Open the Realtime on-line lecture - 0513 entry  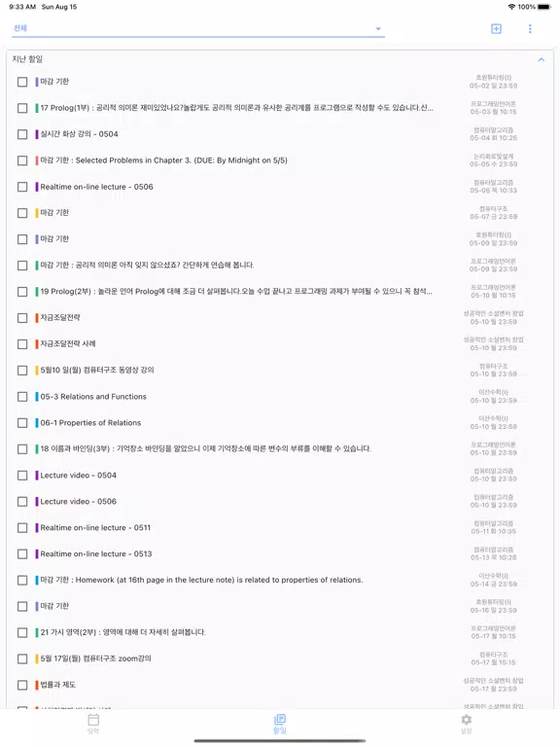point(96,554)
